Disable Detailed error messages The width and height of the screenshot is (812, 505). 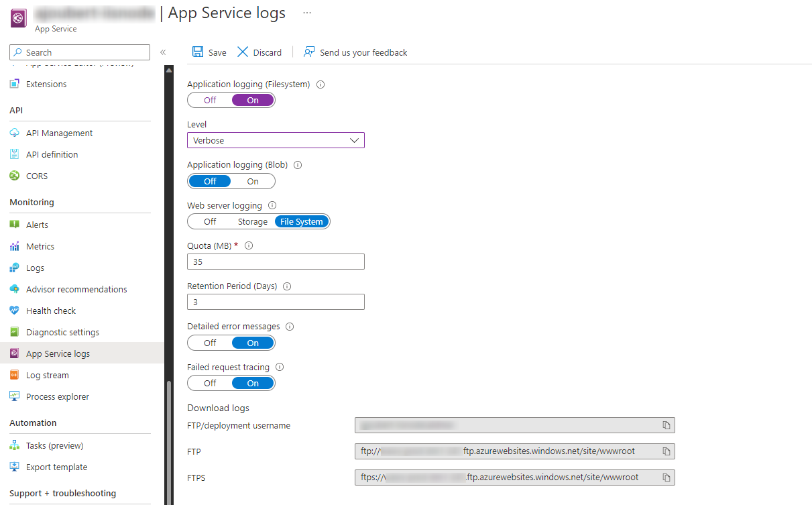coord(210,342)
